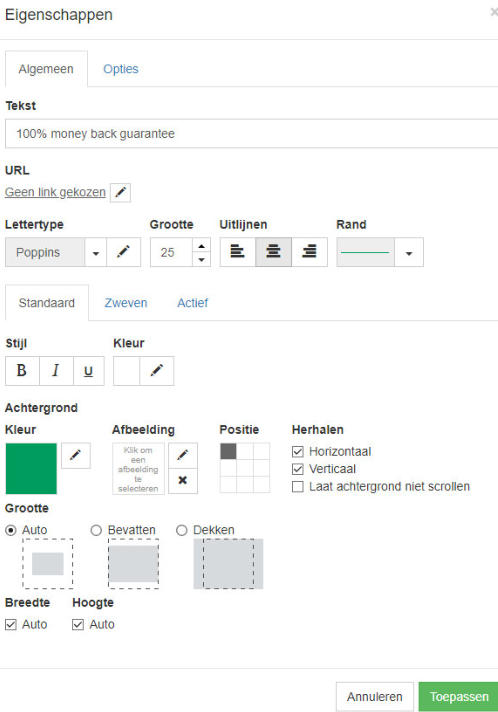498x712 pixels.
Task: Switch to the Opties tab
Action: (x=121, y=69)
